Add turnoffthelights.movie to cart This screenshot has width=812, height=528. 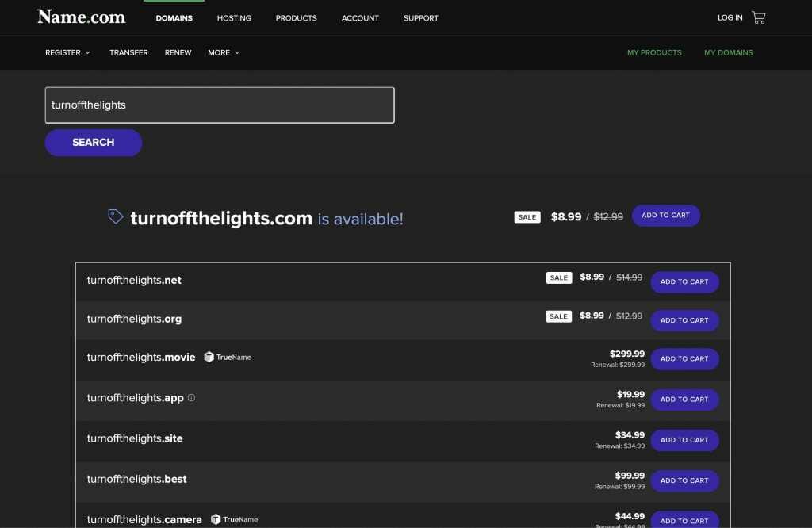point(684,358)
